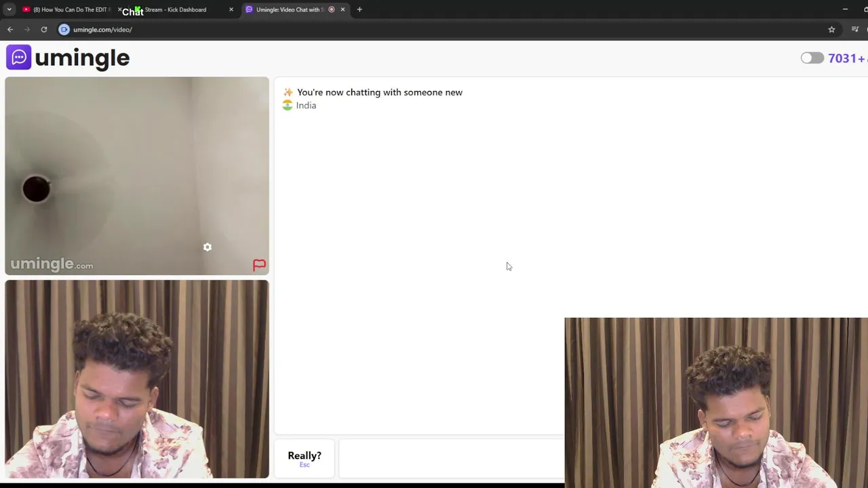
Task: Toggle the switch beside the 7031+ count
Action: [x=812, y=58]
